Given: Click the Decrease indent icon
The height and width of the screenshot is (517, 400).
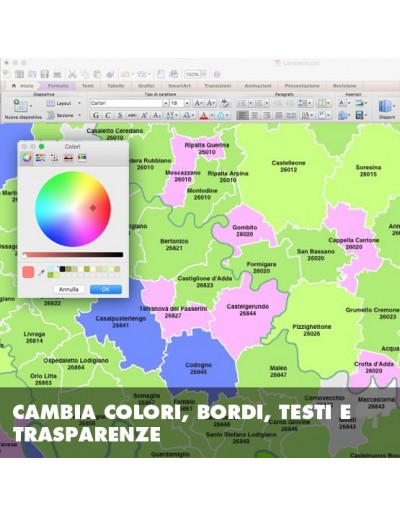Looking at the screenshot, I should click(277, 103).
